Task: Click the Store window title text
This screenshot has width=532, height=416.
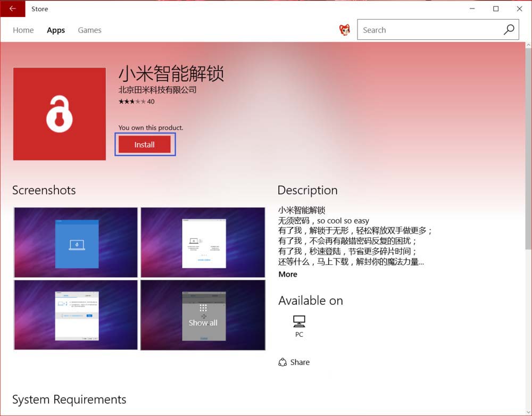Action: point(40,9)
